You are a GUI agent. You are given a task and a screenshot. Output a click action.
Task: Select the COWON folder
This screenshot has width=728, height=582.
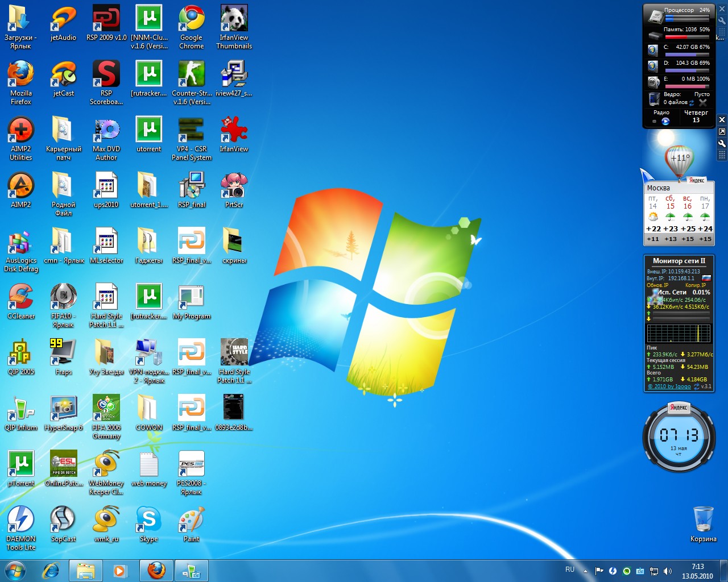click(149, 413)
